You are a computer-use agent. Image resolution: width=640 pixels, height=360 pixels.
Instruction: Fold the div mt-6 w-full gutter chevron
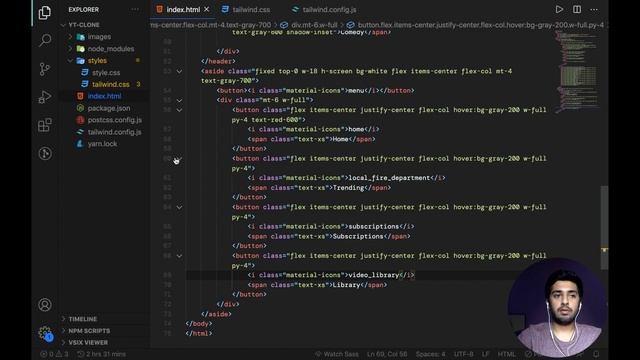click(x=179, y=100)
